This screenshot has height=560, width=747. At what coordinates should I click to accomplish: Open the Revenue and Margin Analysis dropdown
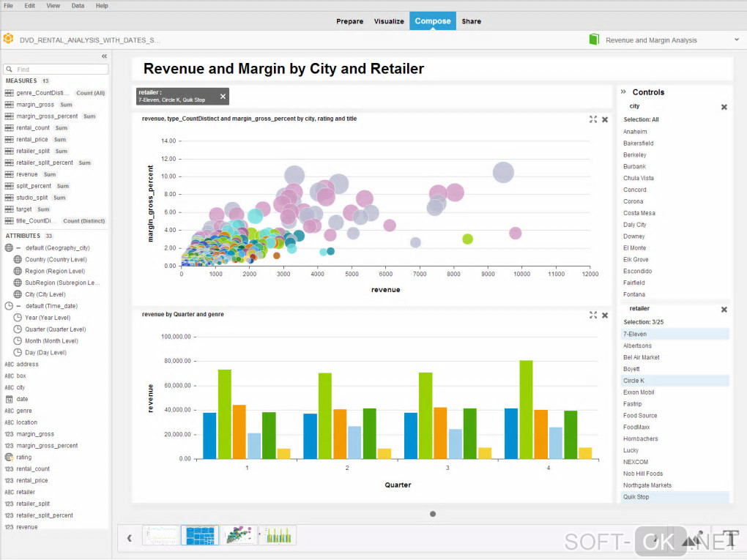pos(737,40)
